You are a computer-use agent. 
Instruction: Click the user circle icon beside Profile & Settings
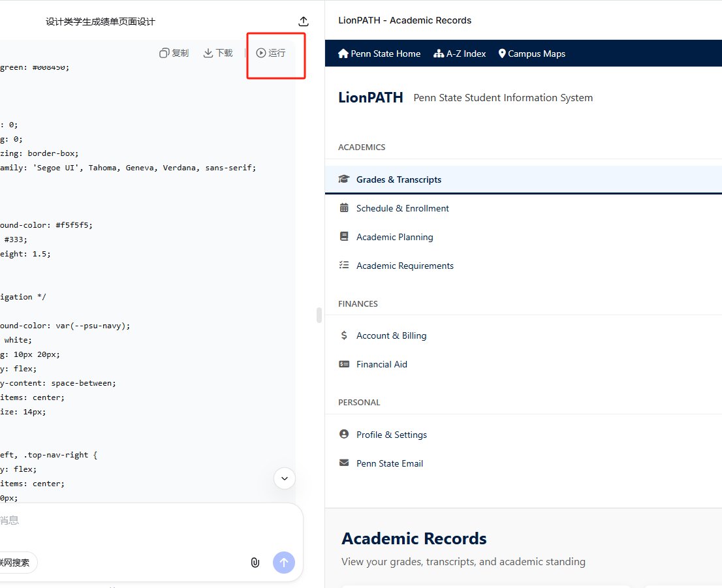(x=344, y=434)
